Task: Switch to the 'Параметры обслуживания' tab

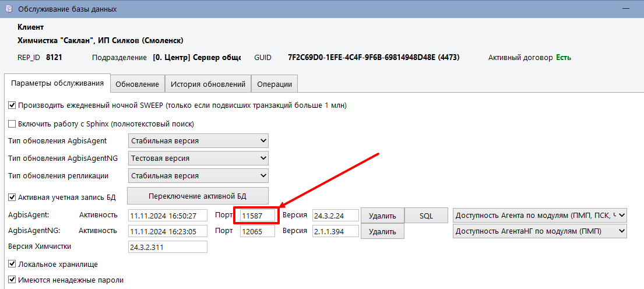Action: point(58,83)
